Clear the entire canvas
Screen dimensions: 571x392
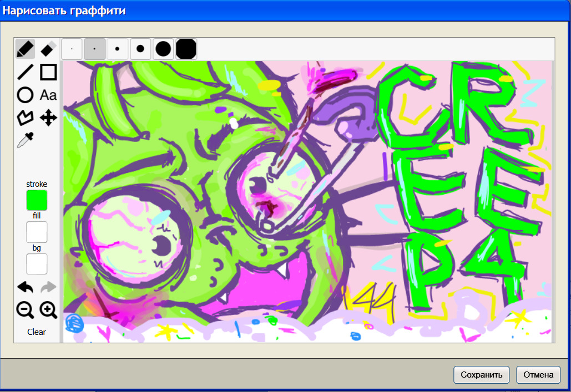click(x=37, y=332)
